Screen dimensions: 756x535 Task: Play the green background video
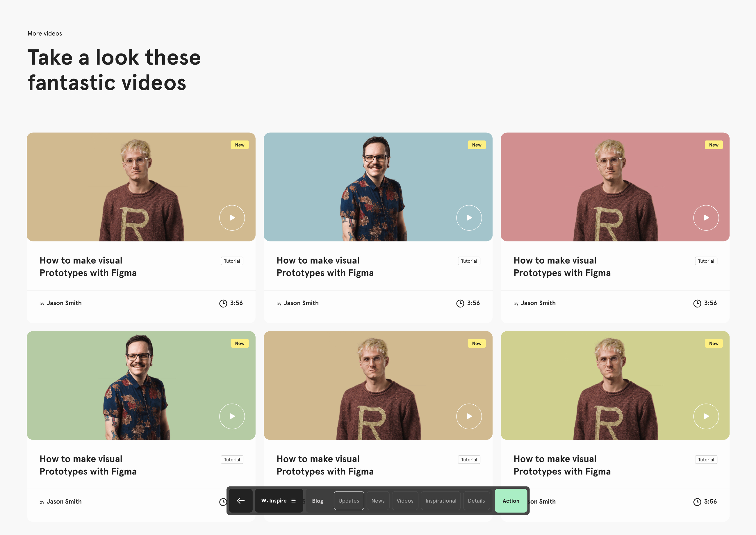[232, 416]
